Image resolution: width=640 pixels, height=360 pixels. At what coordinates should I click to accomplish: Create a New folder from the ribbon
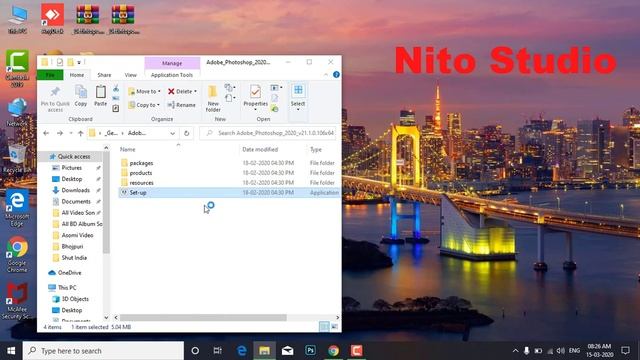213,98
